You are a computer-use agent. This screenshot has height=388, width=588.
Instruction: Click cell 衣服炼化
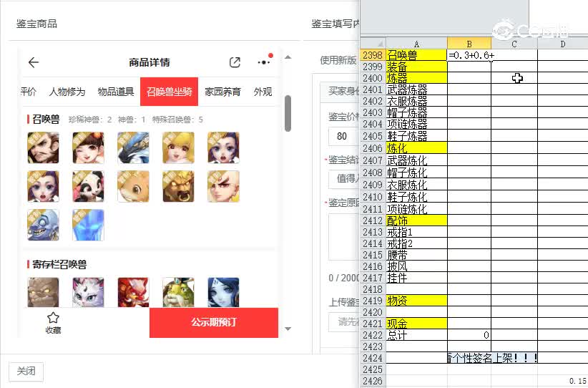coord(416,184)
